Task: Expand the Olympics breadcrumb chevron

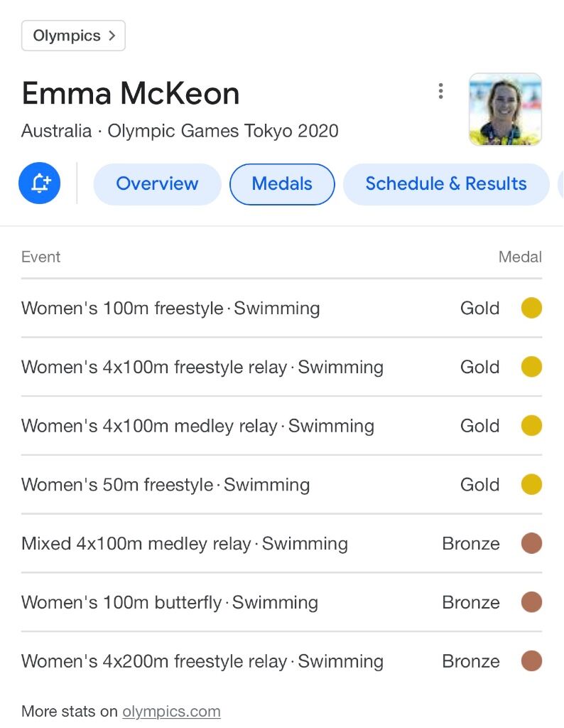Action: 112,36
